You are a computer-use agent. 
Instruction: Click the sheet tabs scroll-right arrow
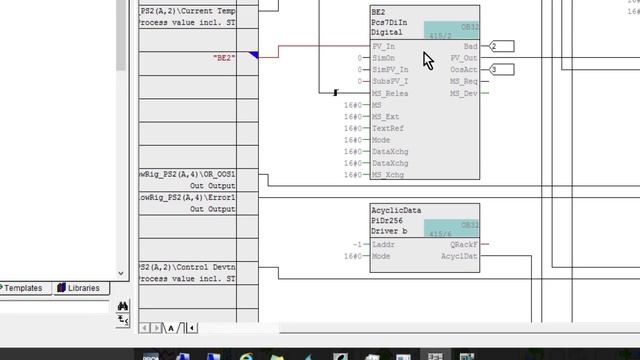[156, 328]
